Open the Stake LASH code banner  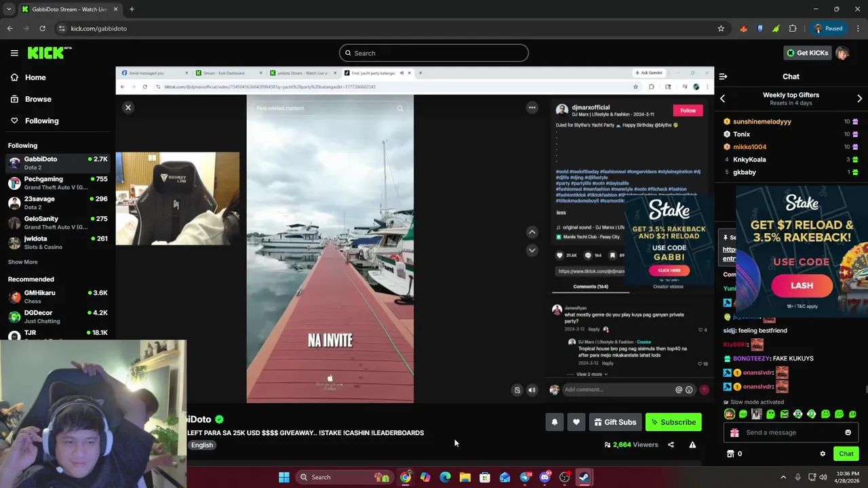click(x=802, y=251)
